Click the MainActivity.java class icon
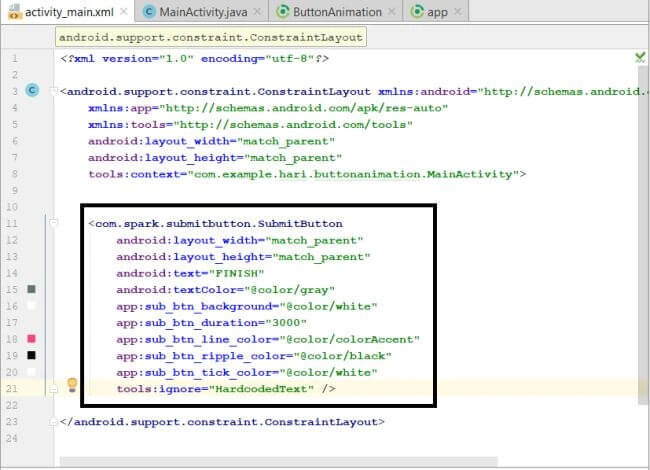Screen dimensions: 650x470 [x=149, y=12]
